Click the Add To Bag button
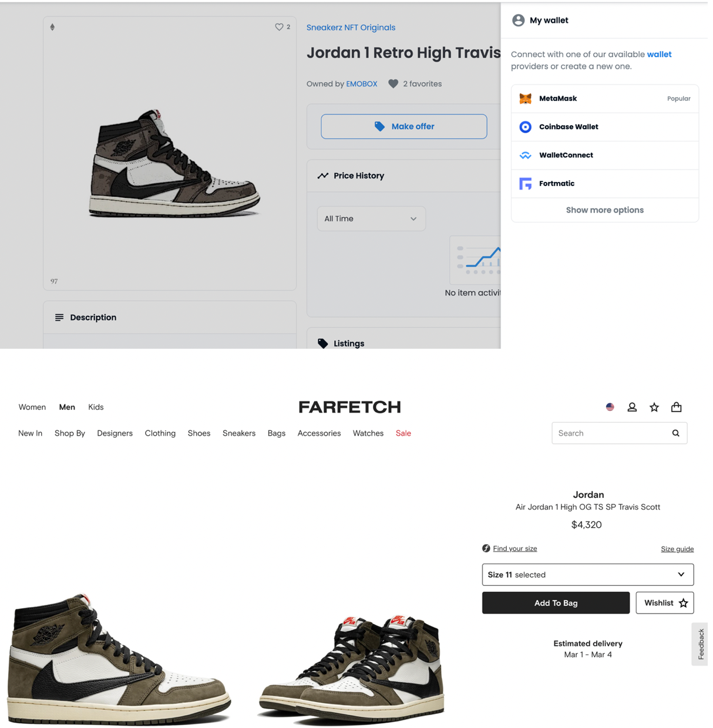The height and width of the screenshot is (728, 713). [x=556, y=603]
